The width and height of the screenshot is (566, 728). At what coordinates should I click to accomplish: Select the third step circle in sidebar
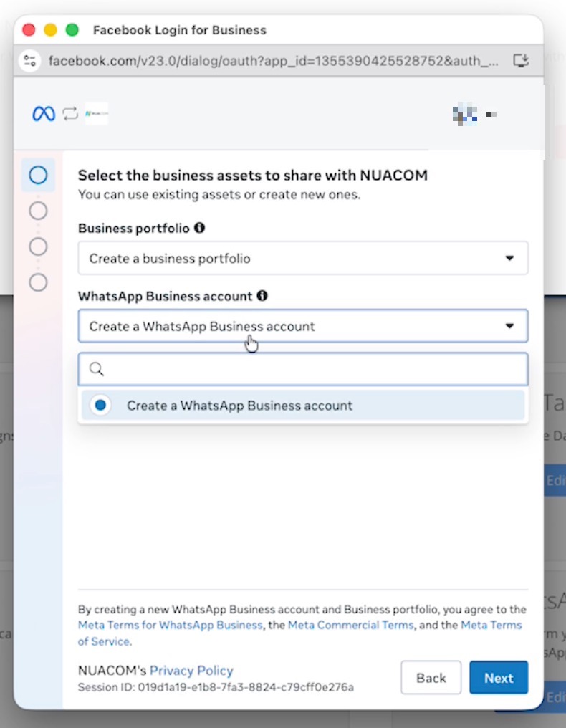tap(38, 246)
